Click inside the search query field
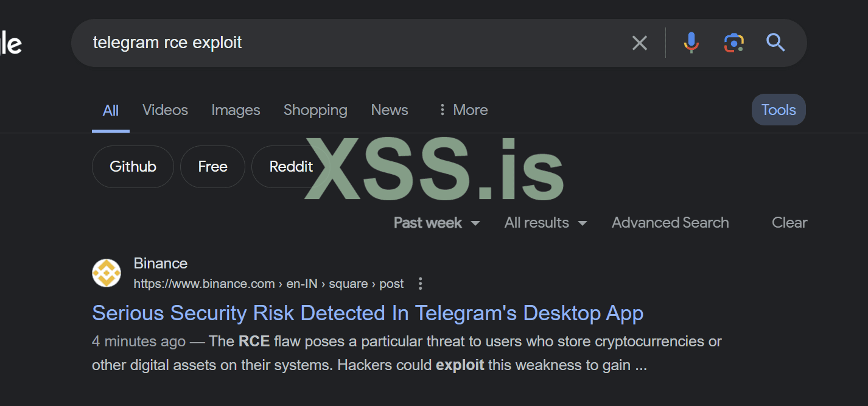The width and height of the screenshot is (868, 406). click(x=365, y=43)
